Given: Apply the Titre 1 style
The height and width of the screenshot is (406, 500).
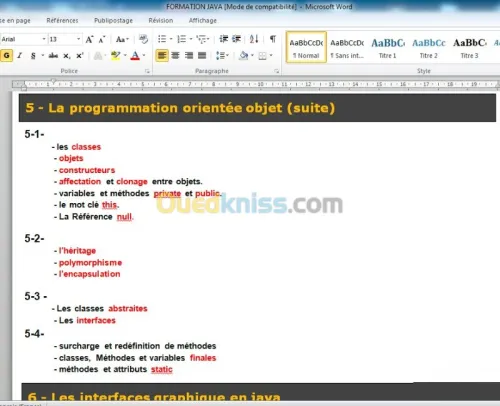Looking at the screenshot, I should point(388,47).
